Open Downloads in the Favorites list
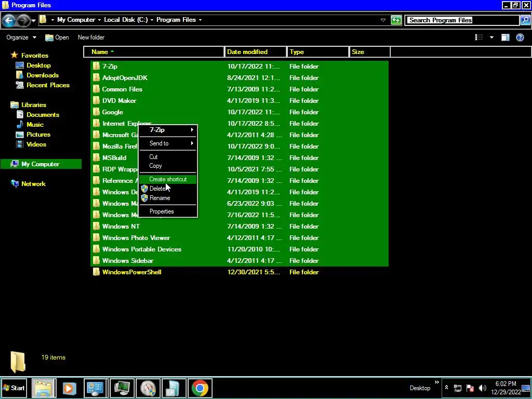Image resolution: width=532 pixels, height=399 pixels. pyautogui.click(x=43, y=75)
